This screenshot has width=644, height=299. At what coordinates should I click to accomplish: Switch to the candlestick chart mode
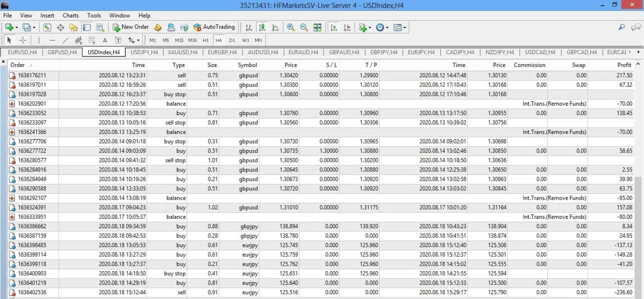(x=262, y=27)
